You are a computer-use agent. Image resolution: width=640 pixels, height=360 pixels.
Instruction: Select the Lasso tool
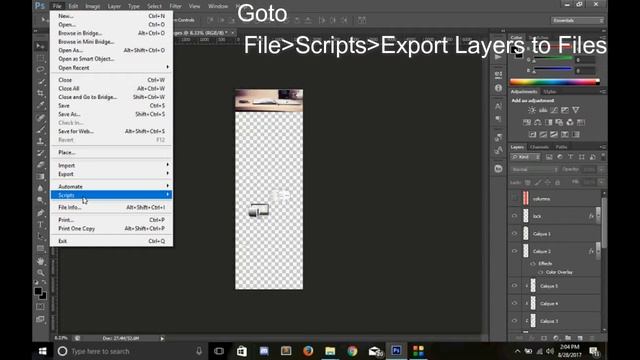tap(40, 69)
